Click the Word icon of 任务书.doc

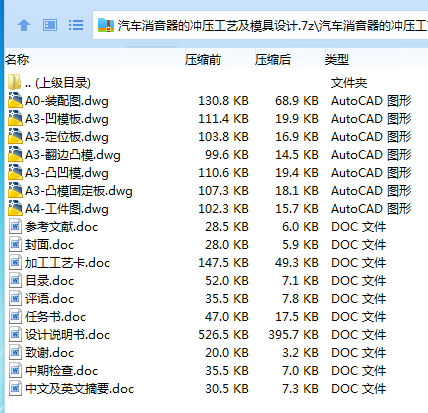15,316
